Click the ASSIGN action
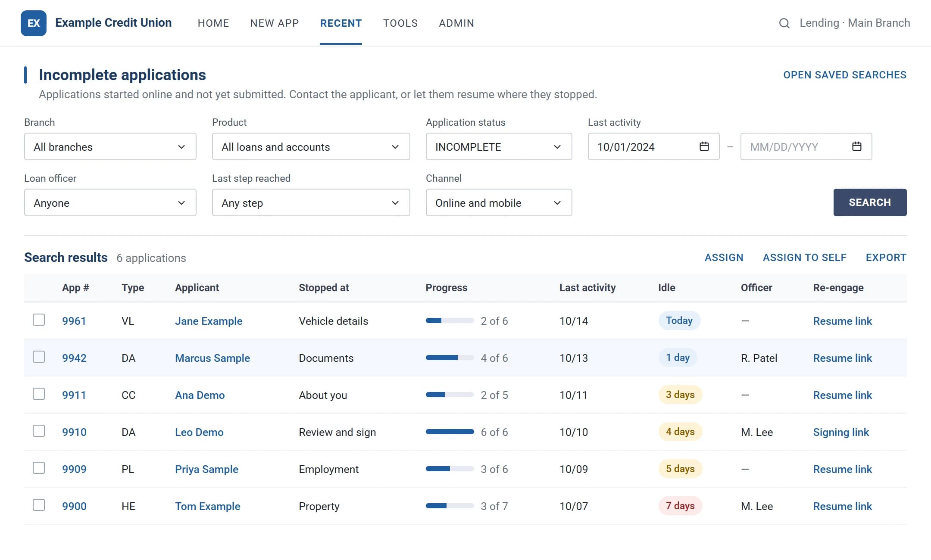This screenshot has height=560, width=931. (724, 258)
